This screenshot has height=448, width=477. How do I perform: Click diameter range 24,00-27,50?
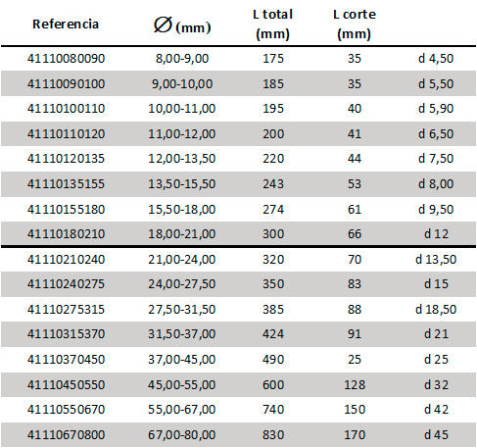coord(182,284)
